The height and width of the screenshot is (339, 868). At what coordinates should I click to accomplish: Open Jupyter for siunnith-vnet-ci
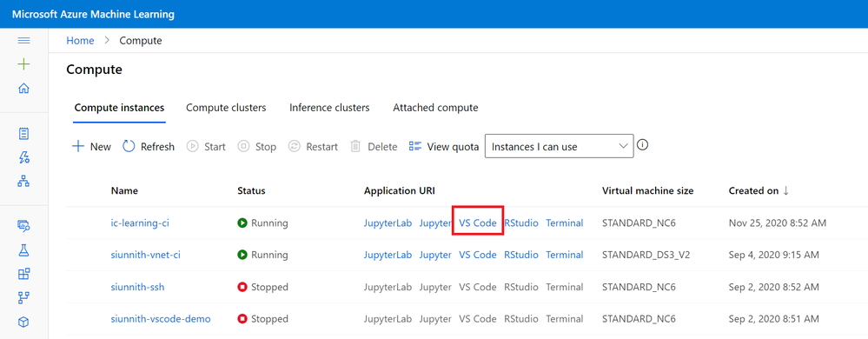[x=435, y=255]
